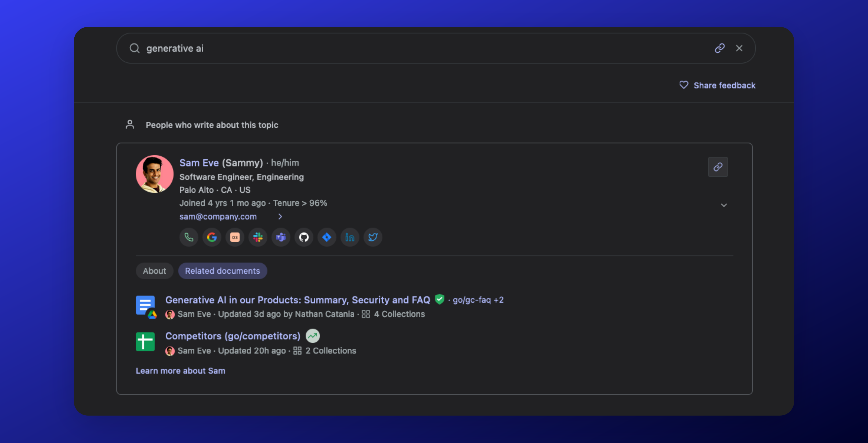The width and height of the screenshot is (868, 443).
Task: Open Sam's Jira profile icon
Action: [x=326, y=237]
